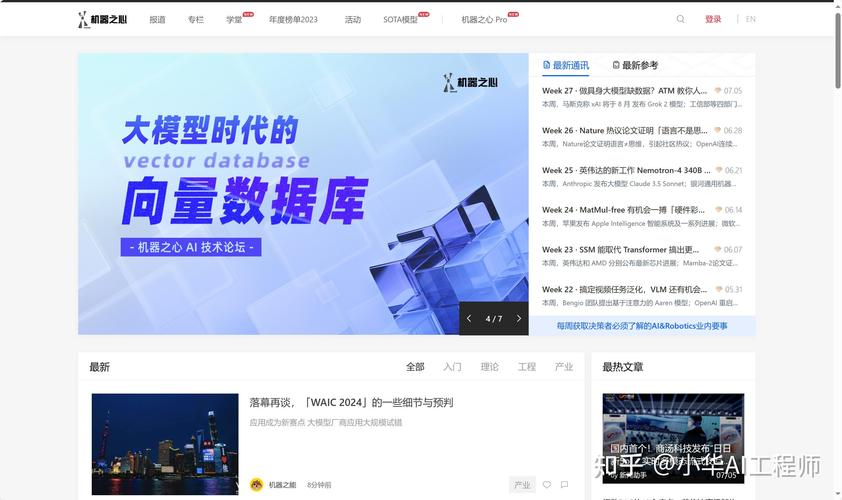This screenshot has width=842, height=500.
Task: Click WAIC article subtitle 应用成为新赛点
Action: tap(325, 423)
